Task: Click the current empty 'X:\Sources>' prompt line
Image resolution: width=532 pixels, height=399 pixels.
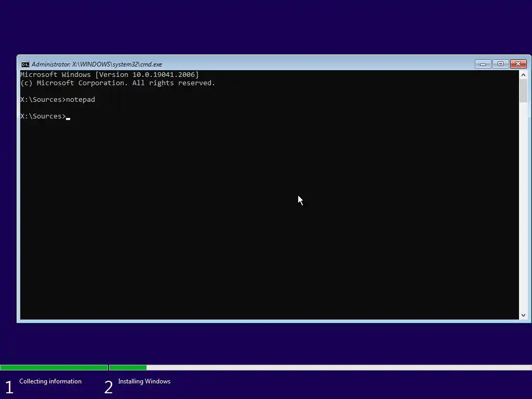Action: point(45,116)
